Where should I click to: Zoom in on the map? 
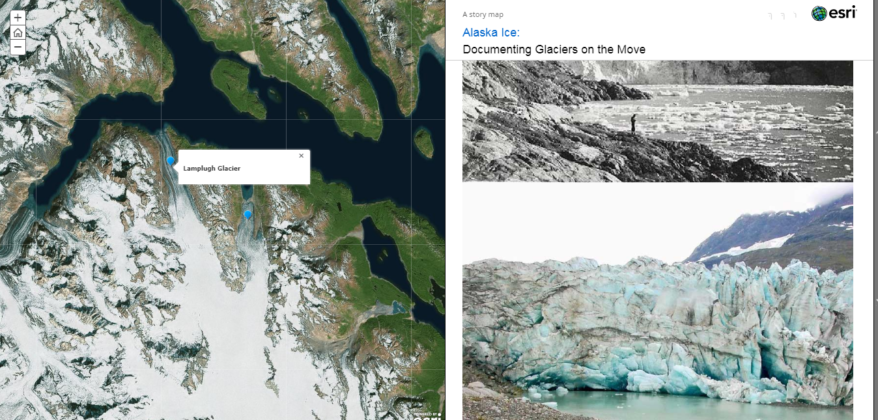[18, 18]
